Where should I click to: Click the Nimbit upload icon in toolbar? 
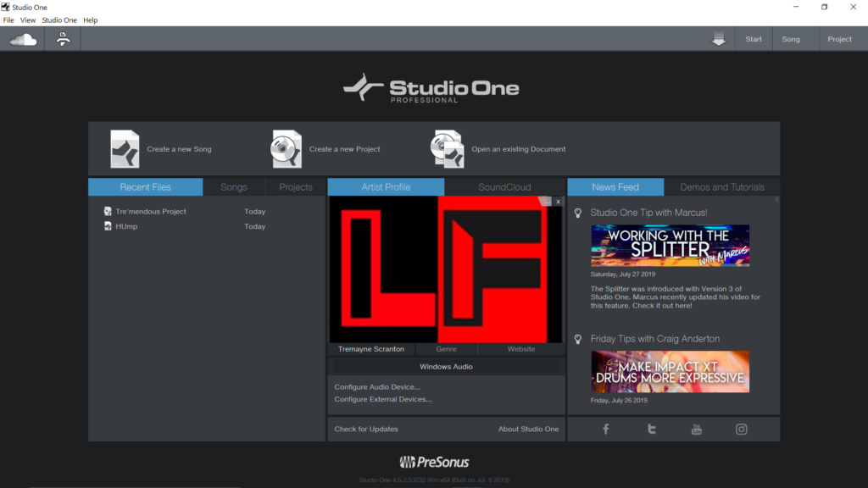pyautogui.click(x=63, y=39)
